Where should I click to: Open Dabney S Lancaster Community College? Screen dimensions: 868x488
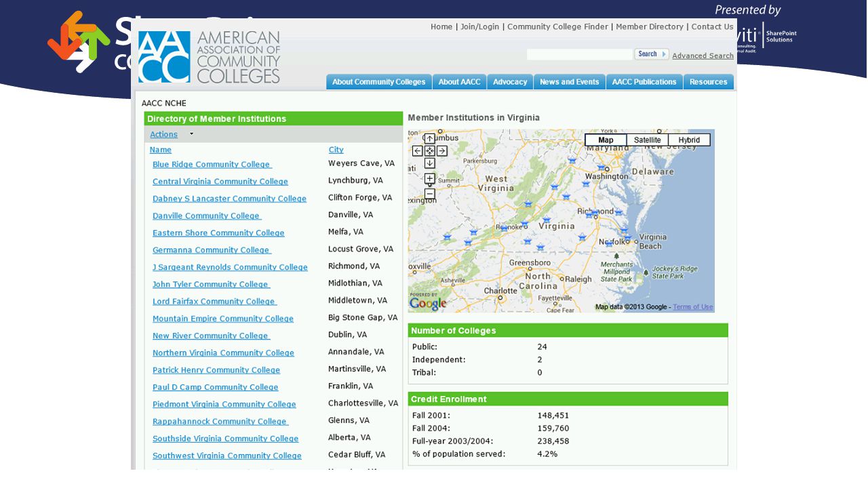(230, 199)
